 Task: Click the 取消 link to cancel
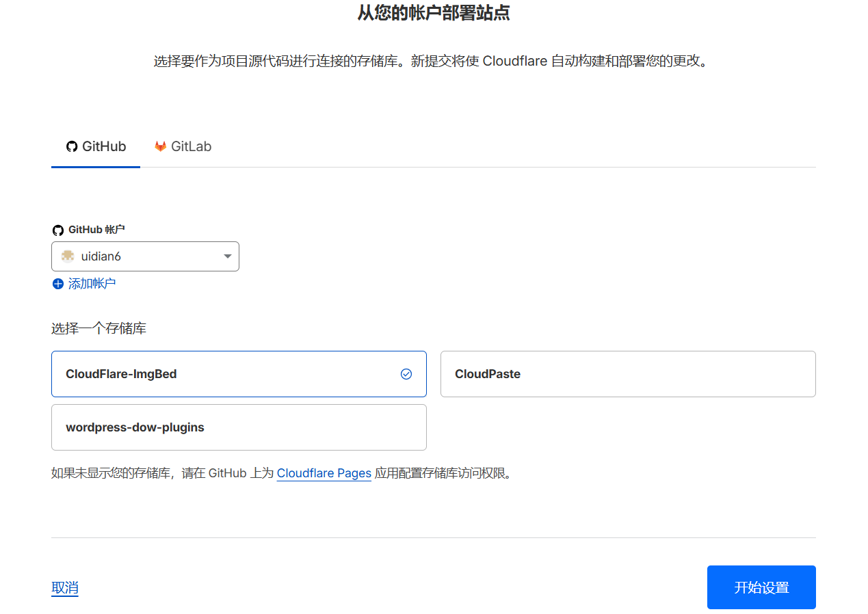click(65, 587)
